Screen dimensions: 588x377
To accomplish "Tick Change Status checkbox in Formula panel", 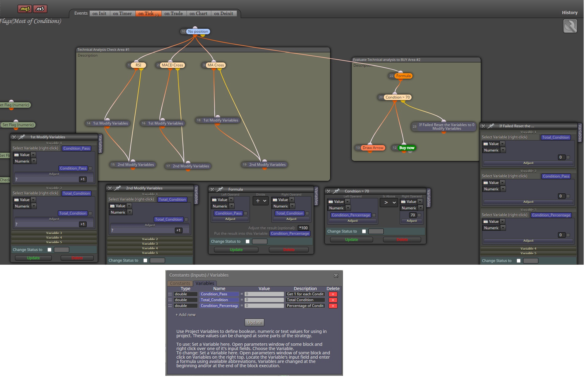I will 247,241.
